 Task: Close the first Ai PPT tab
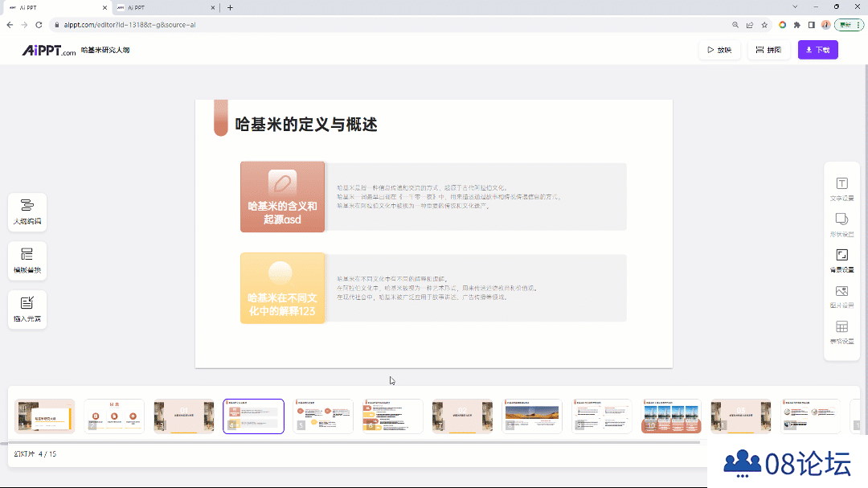pos(104,8)
